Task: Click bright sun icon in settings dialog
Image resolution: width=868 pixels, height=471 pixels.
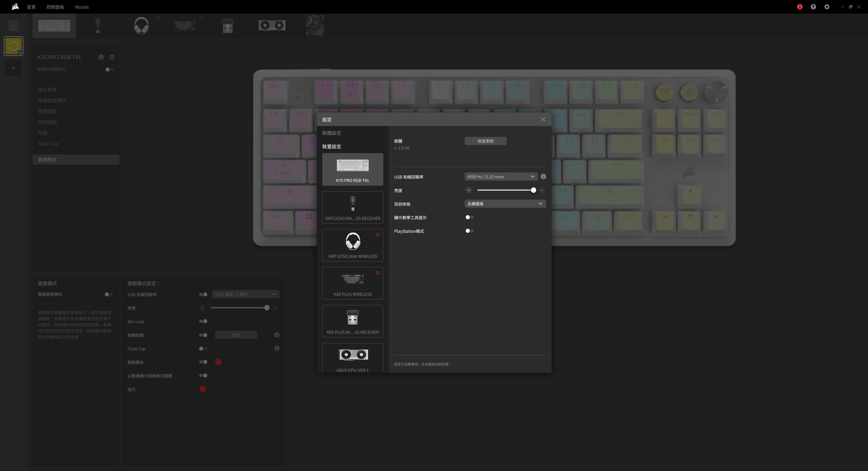Action: tap(542, 190)
